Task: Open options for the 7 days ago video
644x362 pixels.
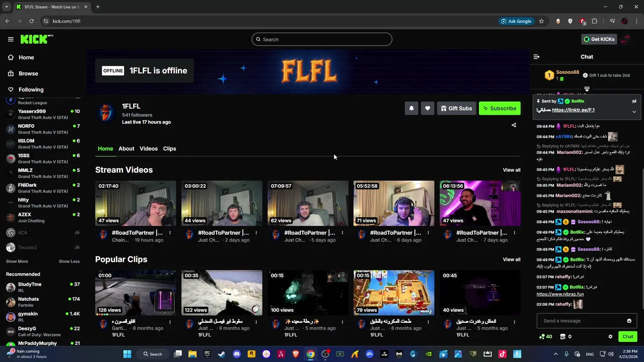Action: pos(514,233)
